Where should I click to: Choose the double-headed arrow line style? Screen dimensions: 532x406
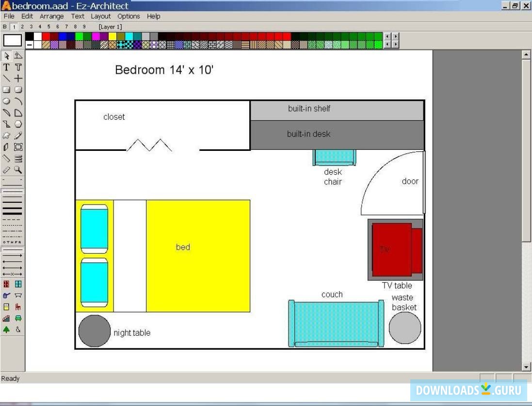pyautogui.click(x=13, y=268)
